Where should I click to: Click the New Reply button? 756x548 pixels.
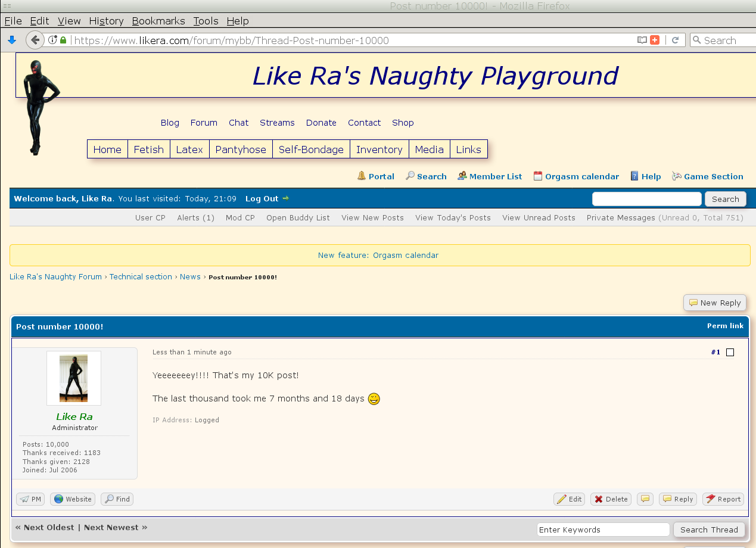pyautogui.click(x=714, y=303)
